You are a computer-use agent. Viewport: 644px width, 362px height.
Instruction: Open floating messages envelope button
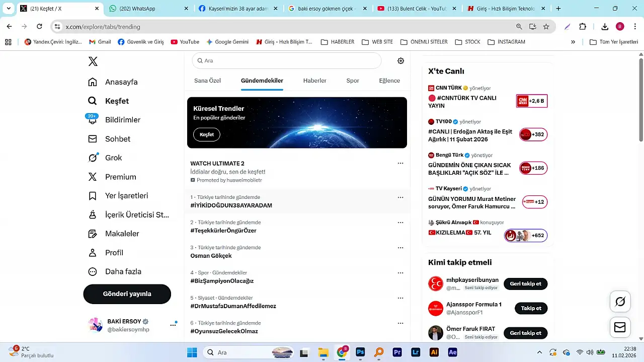coord(620,328)
